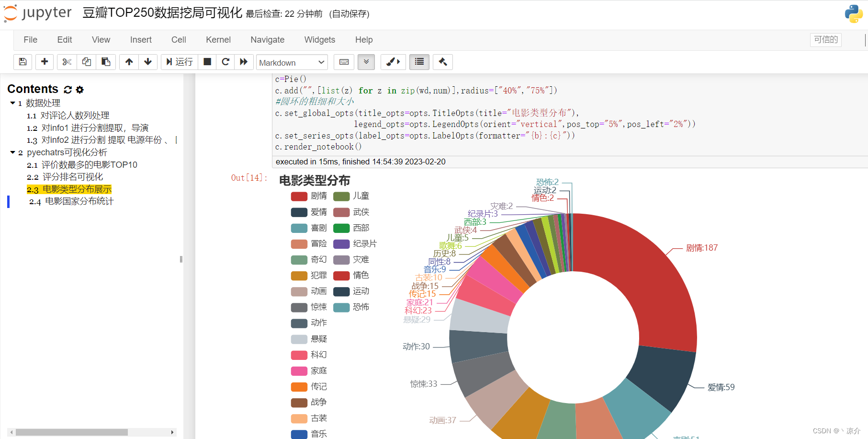Viewport: 868px width, 439px height.
Task: Open the Cell menu
Action: click(x=179, y=40)
